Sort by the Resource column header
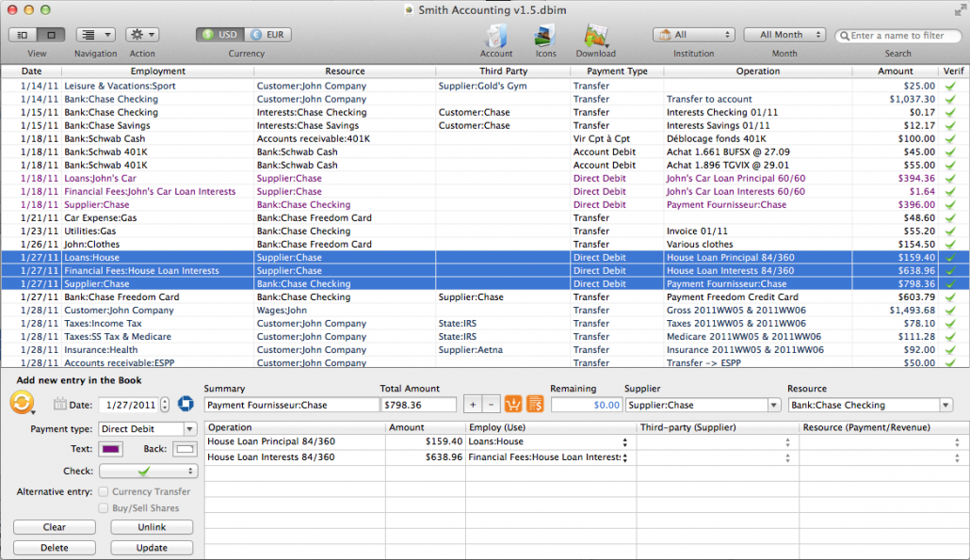This screenshot has width=970, height=560. [x=345, y=72]
